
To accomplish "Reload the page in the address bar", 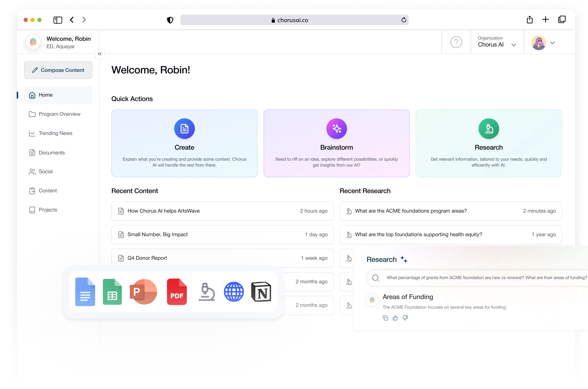I will (404, 20).
